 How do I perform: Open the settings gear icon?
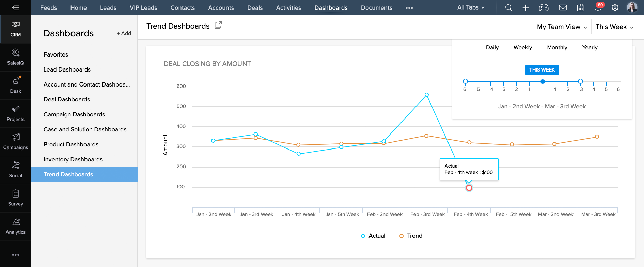point(615,7)
